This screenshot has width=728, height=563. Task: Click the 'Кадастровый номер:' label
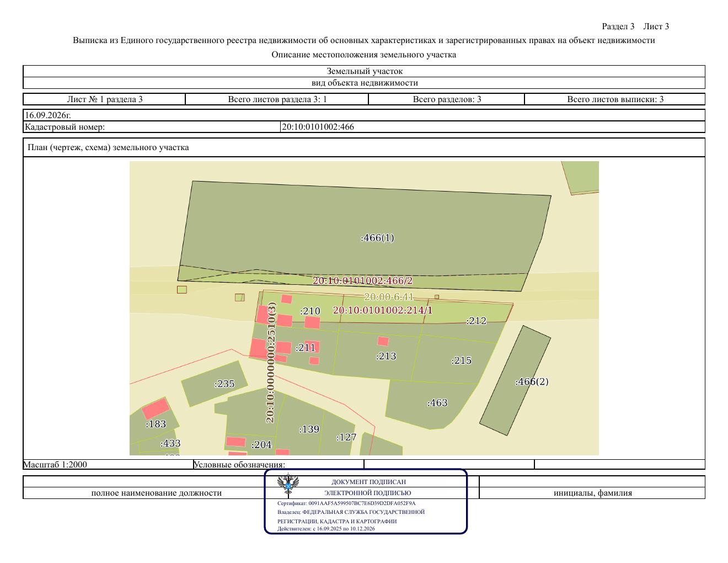(65, 127)
